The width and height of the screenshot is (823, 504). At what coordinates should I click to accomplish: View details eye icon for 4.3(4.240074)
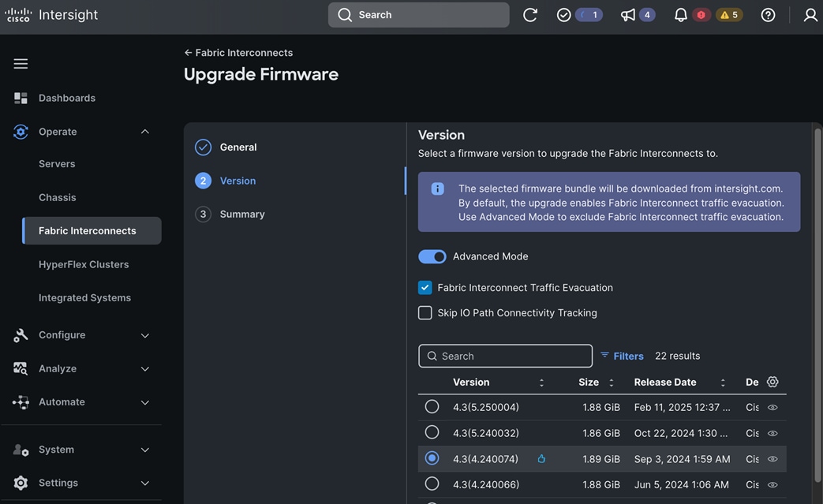[772, 459]
